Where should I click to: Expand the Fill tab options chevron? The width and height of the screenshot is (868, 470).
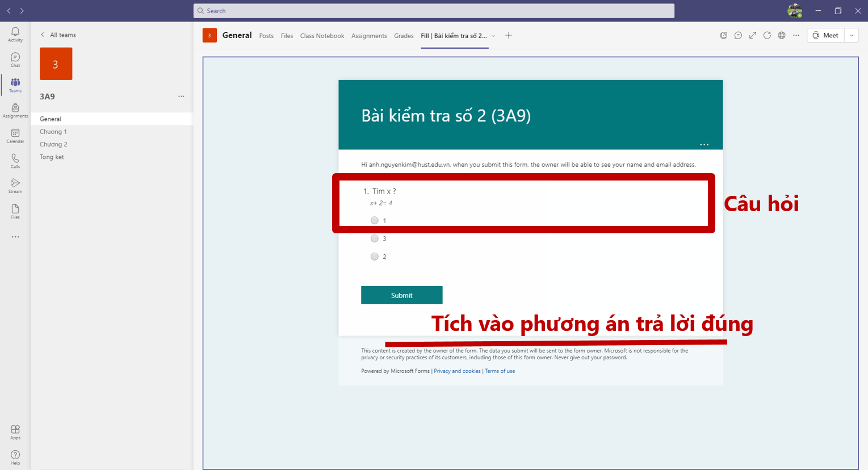coord(493,36)
